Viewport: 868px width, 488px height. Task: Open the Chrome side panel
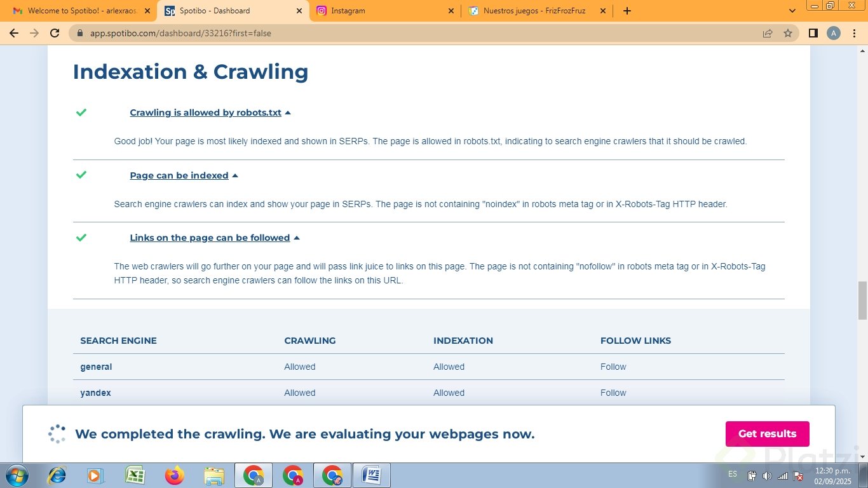point(813,33)
